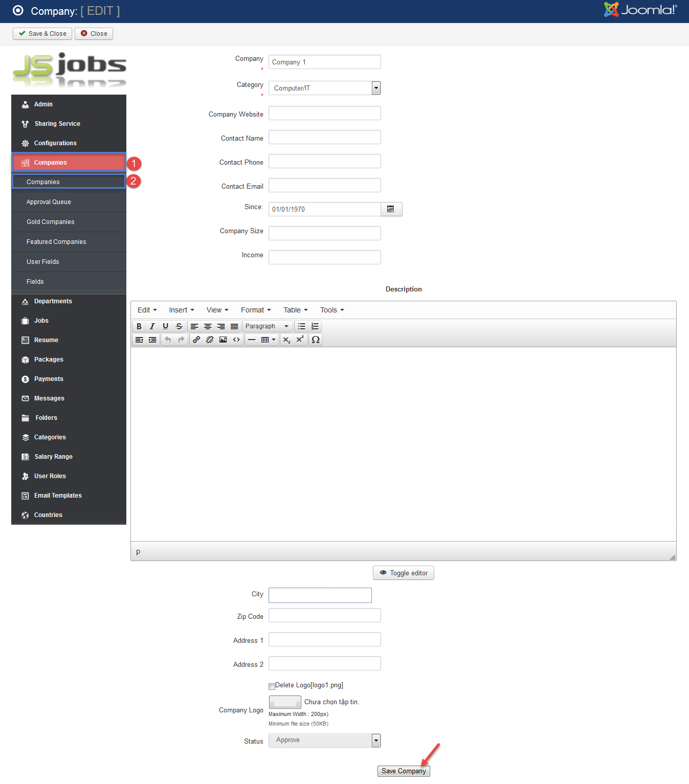Insert an image into description
Screen dimensions: 689x784
223,340
